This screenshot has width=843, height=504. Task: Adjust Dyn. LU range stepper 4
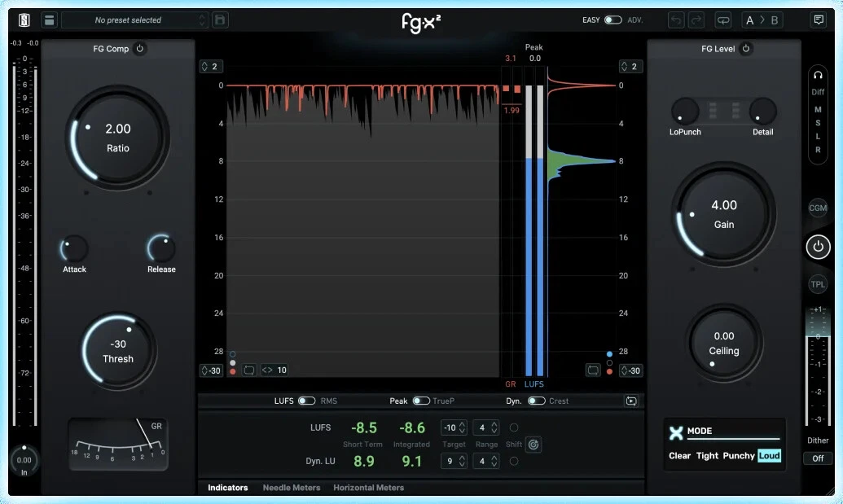(x=486, y=461)
